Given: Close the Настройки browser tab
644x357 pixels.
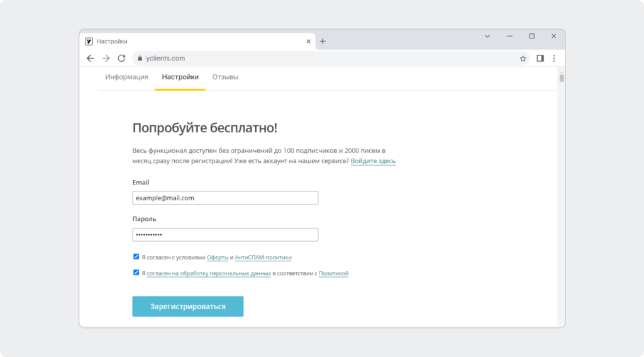Looking at the screenshot, I should click(308, 41).
